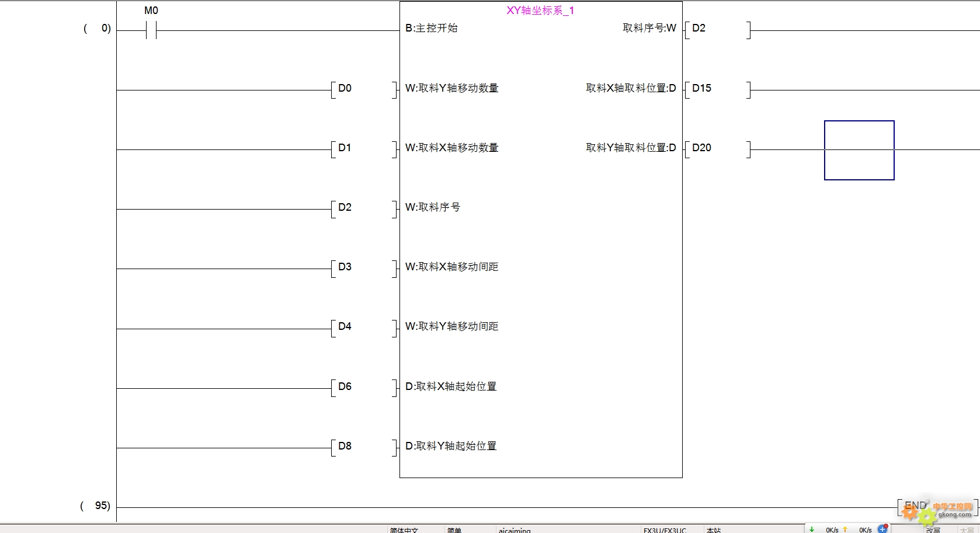Select output operand D15 for 取料X轴取料位置

point(718,89)
